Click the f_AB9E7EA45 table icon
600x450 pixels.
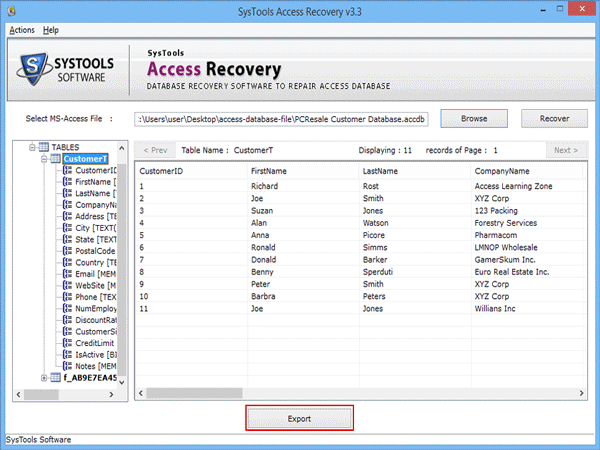pos(55,378)
